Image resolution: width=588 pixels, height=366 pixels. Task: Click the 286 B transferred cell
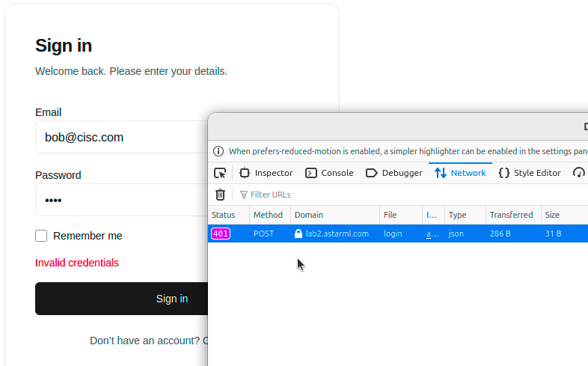pos(513,234)
